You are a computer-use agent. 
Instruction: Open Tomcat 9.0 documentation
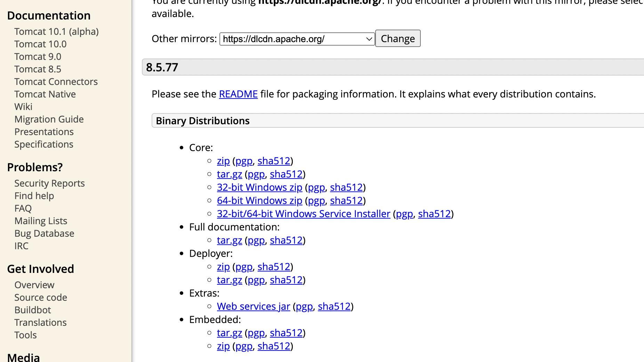38,57
